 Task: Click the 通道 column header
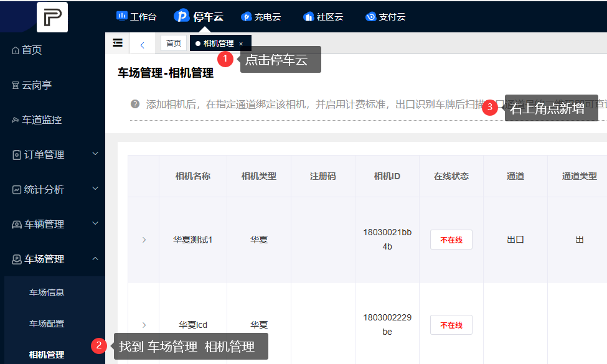tap(515, 176)
